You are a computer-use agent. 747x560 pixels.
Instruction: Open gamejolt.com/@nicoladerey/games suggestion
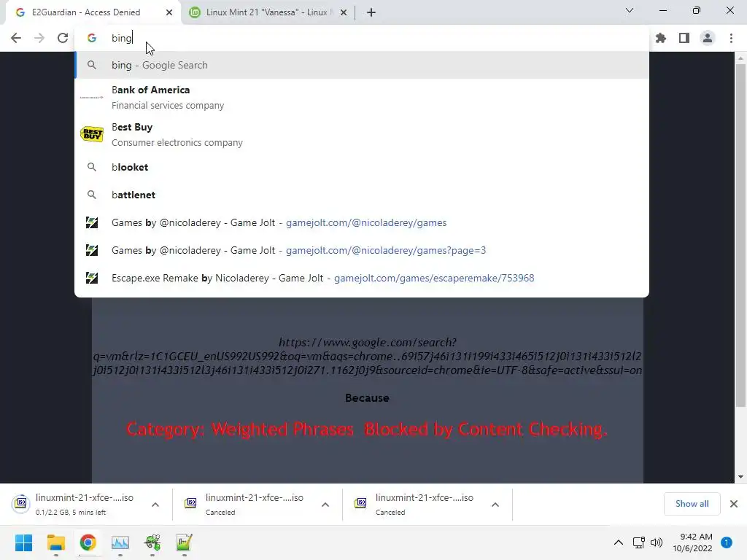point(362,222)
